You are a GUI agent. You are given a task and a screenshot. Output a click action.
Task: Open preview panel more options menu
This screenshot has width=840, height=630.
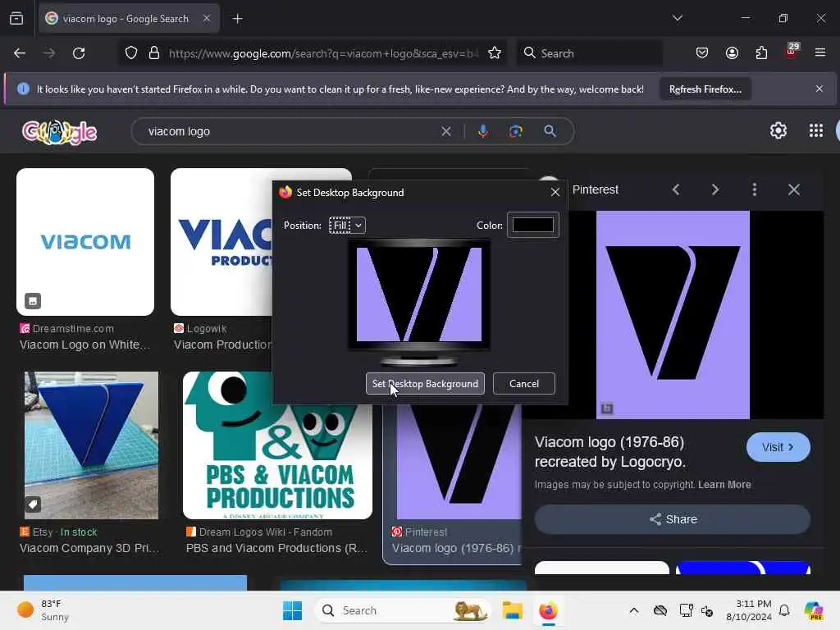click(x=755, y=189)
